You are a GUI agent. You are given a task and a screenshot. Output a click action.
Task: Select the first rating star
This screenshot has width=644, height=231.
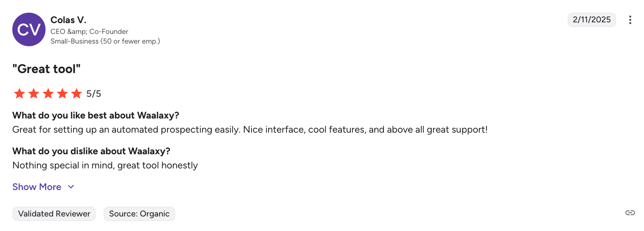(x=19, y=94)
